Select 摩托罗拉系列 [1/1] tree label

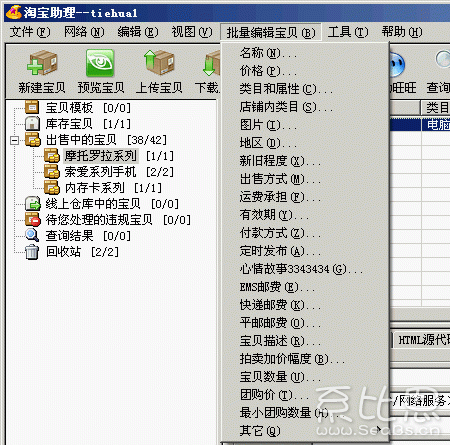[x=119, y=156]
